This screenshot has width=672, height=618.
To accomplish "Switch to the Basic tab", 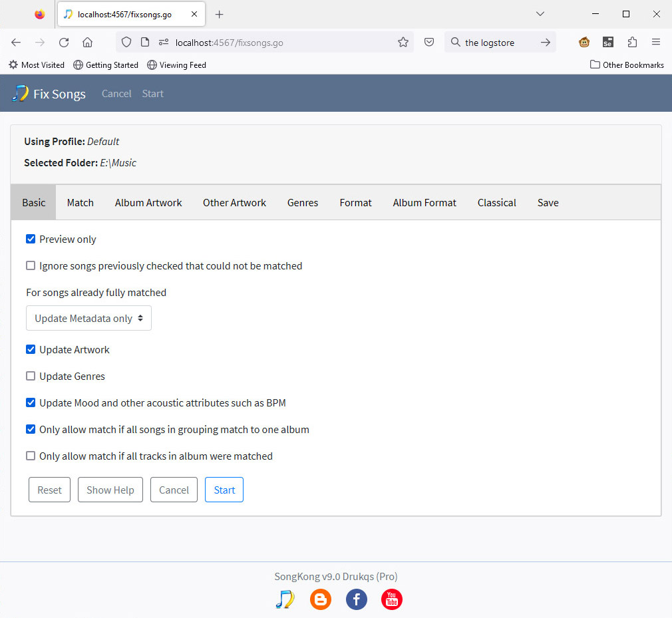I will coord(33,203).
